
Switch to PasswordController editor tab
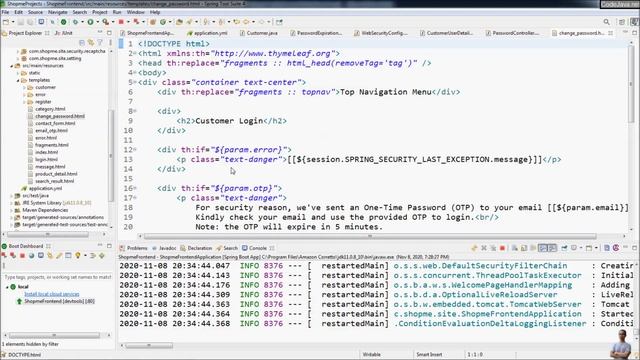pyautogui.click(x=512, y=33)
